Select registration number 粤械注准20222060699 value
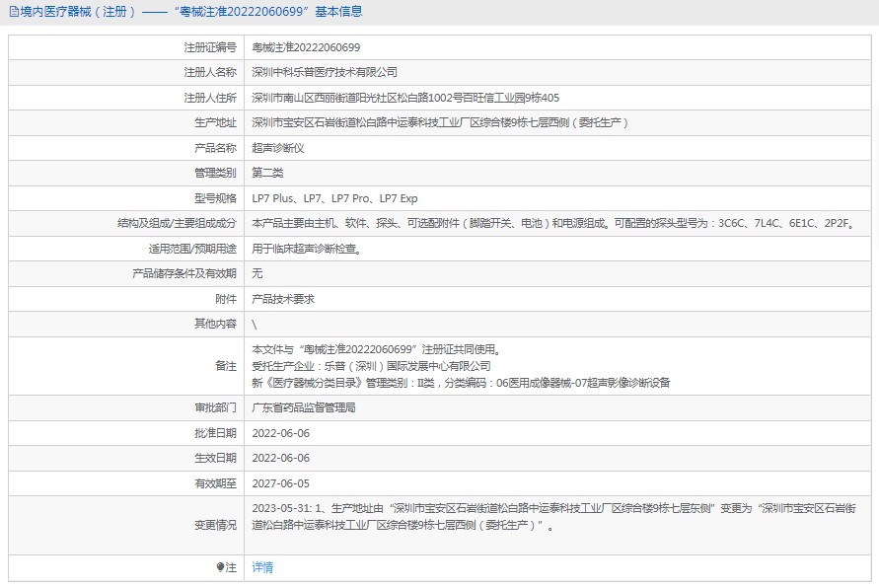The width and height of the screenshot is (879, 588). coord(306,47)
